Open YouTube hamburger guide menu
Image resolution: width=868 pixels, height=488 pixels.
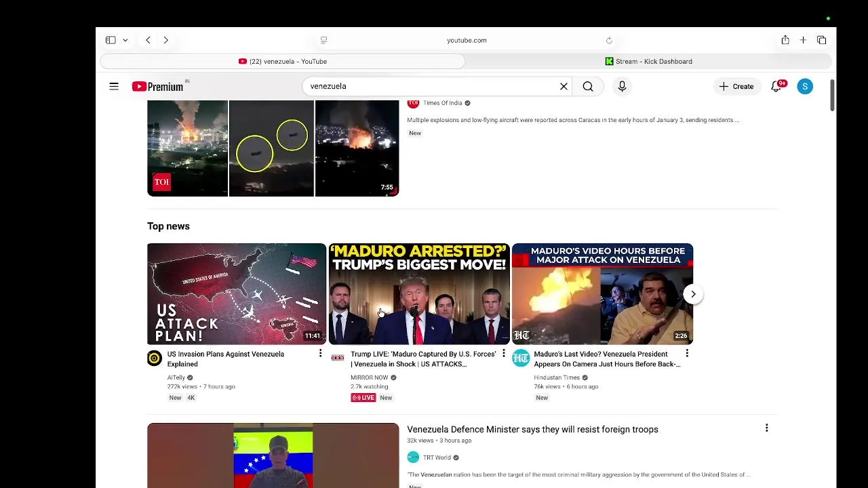tap(114, 86)
